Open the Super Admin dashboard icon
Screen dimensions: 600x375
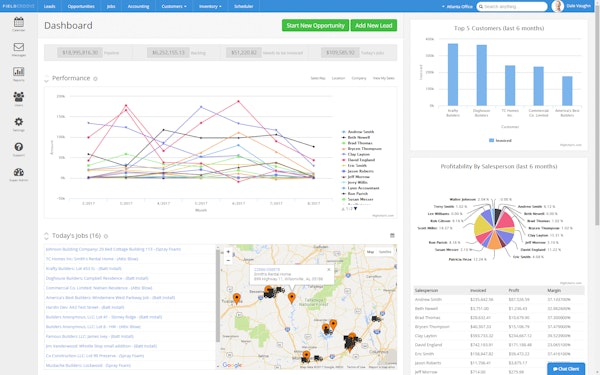(x=18, y=172)
